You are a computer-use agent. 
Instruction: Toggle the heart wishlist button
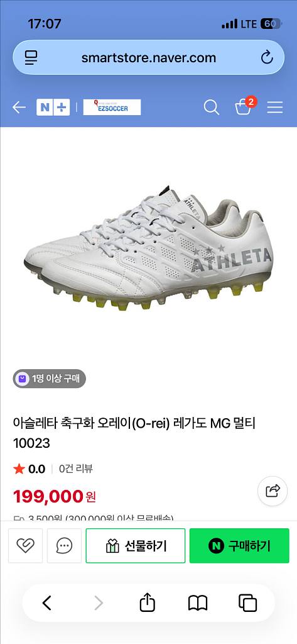[26, 545]
